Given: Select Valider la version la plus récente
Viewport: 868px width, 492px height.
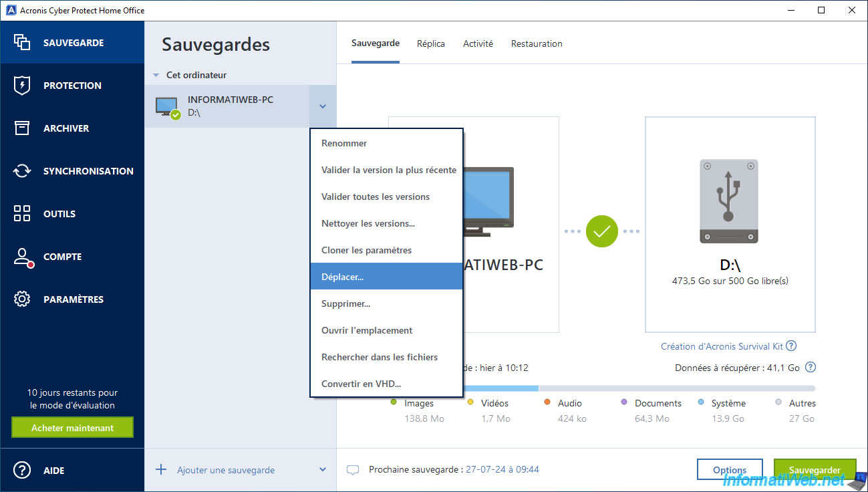Looking at the screenshot, I should 387,170.
